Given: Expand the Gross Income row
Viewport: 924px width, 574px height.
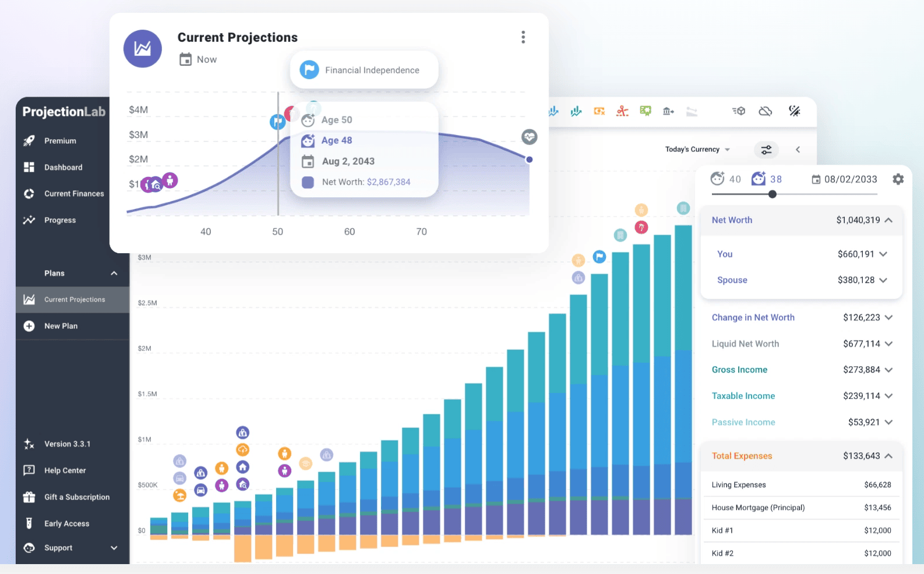Looking at the screenshot, I should point(888,370).
